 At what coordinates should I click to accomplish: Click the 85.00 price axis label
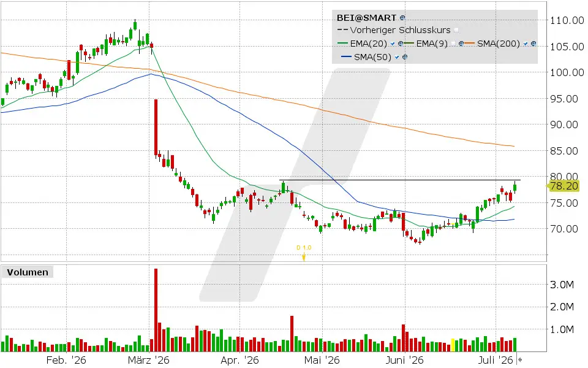click(564, 151)
